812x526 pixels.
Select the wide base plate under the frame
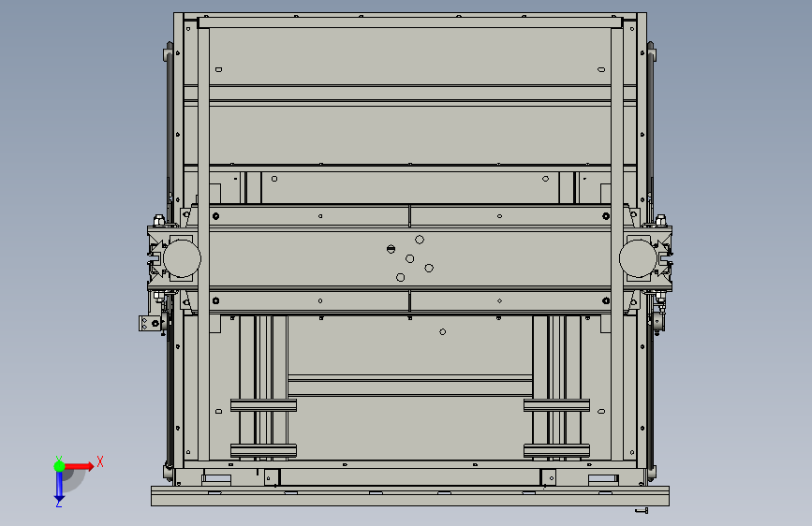tap(410, 496)
